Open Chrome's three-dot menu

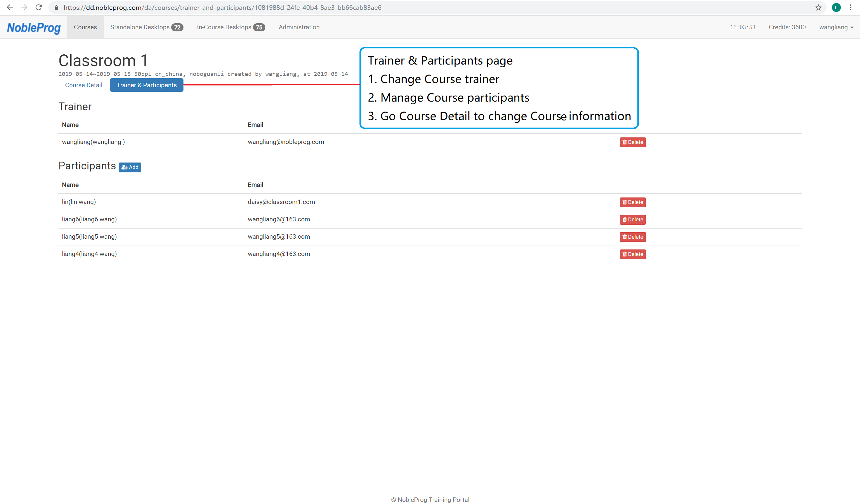point(850,7)
